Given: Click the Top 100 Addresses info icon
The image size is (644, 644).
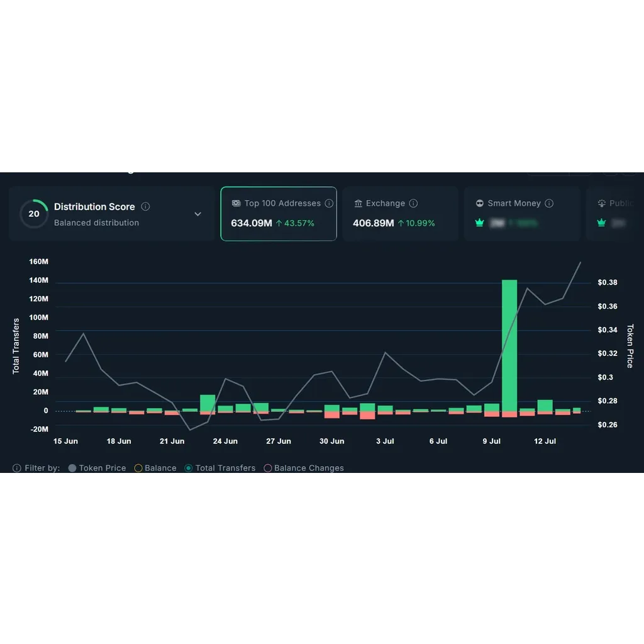Looking at the screenshot, I should (x=329, y=203).
